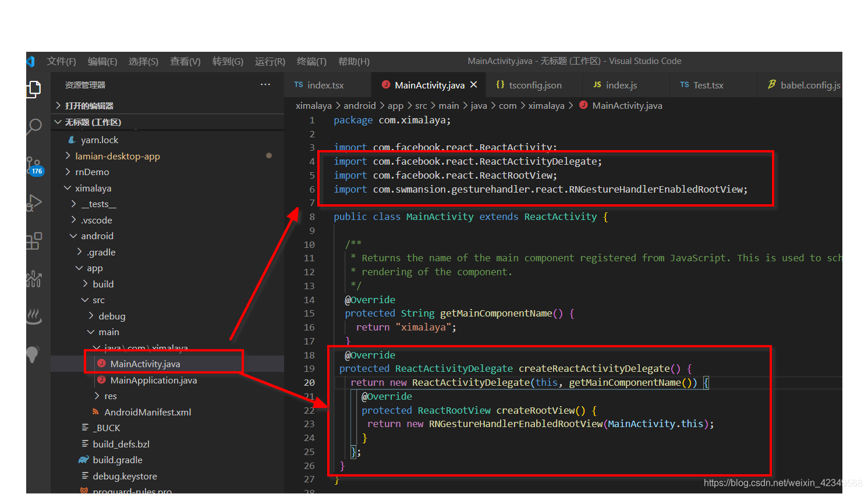Click the MainActivity class name on line 8
This screenshot has height=494, width=868.
(x=440, y=216)
